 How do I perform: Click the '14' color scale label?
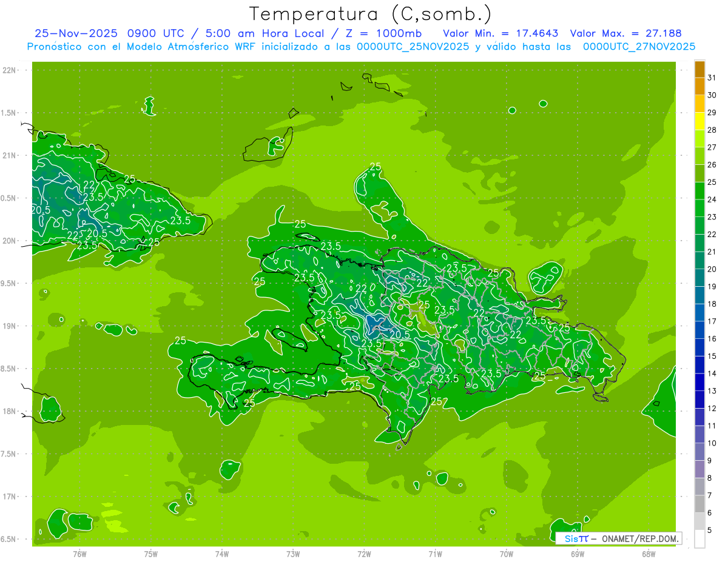(x=712, y=374)
